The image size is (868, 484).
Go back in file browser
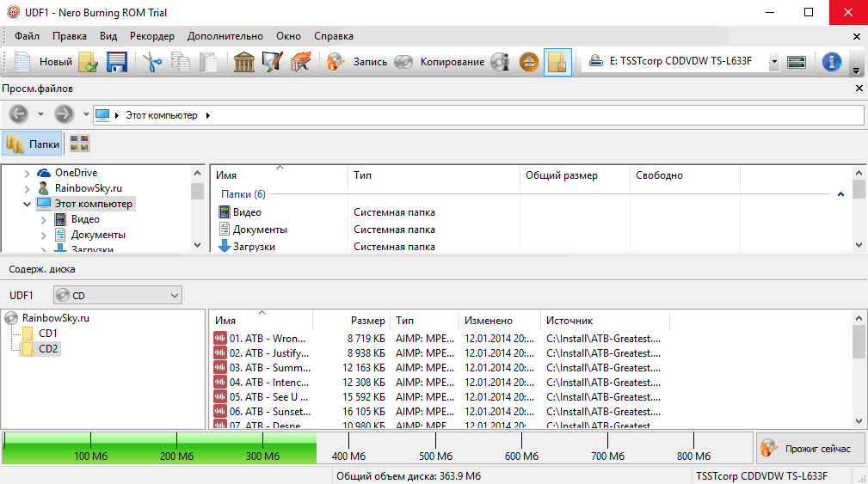click(x=18, y=114)
